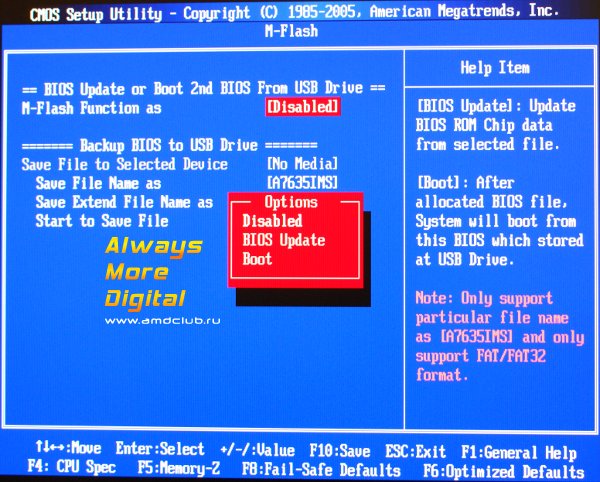Click ESC:Exit in the bottom bar
Screen dimensions: 600x482
(x=415, y=451)
